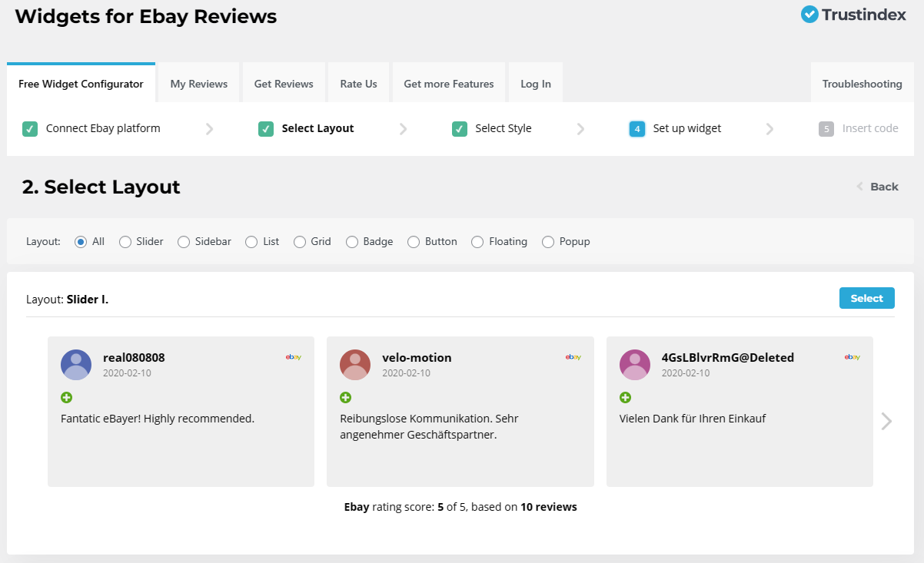The width and height of the screenshot is (924, 563).
Task: Open the Troubleshooting tab
Action: (862, 82)
